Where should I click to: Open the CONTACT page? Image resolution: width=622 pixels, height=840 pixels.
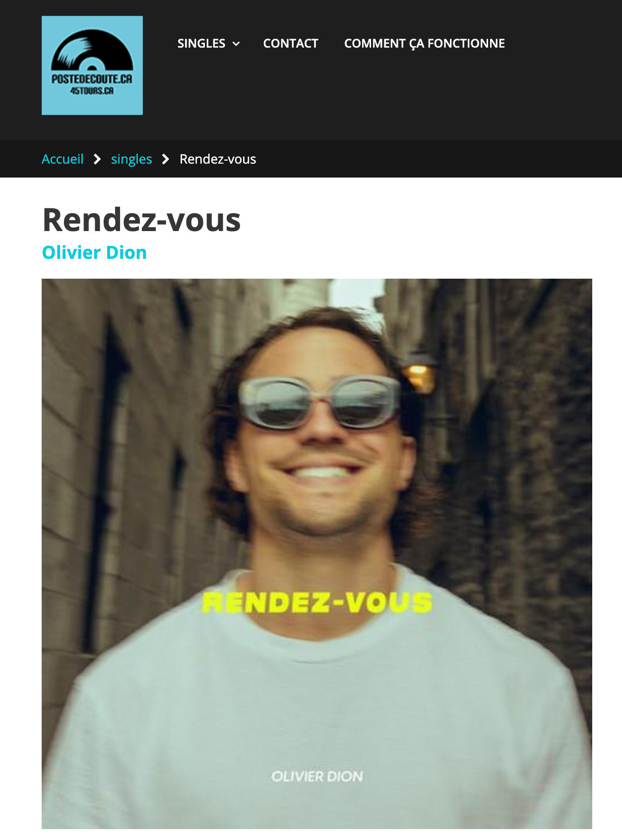291,44
